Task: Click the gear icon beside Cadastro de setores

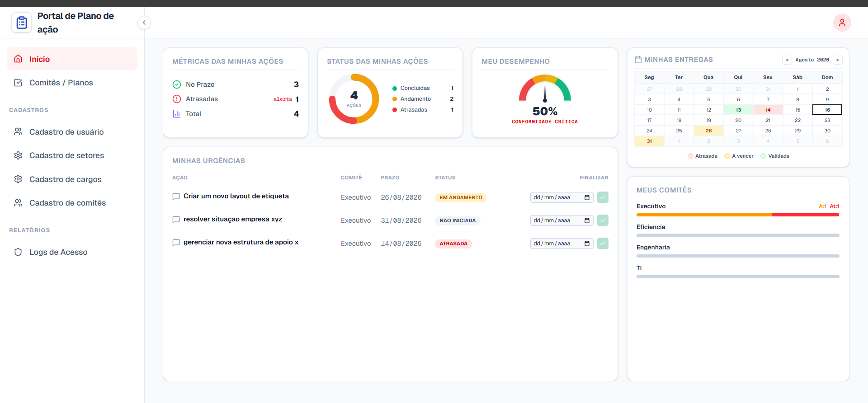Action: 18,155
